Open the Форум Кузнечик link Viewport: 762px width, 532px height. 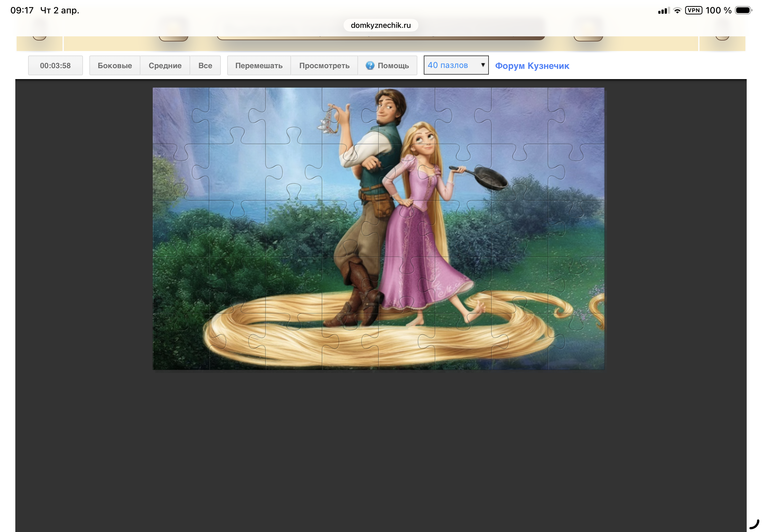[x=532, y=66]
